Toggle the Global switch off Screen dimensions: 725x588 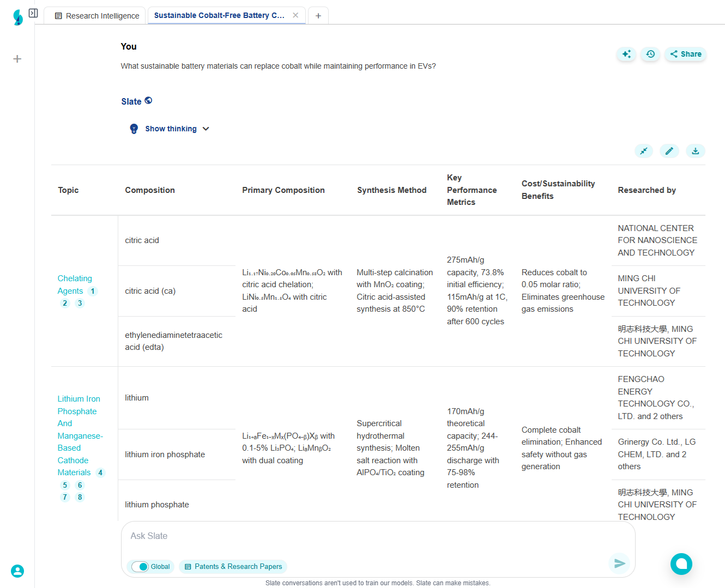[x=141, y=567]
